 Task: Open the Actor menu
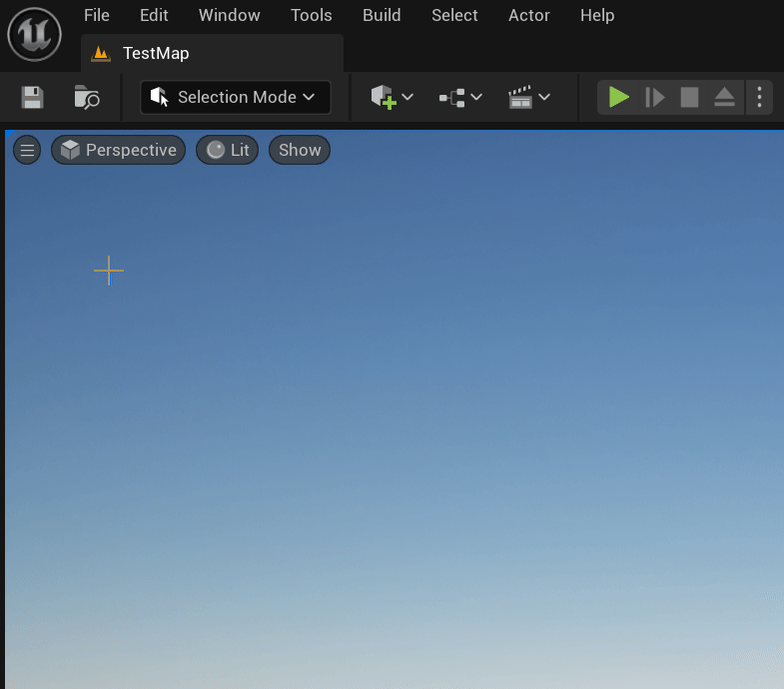529,16
